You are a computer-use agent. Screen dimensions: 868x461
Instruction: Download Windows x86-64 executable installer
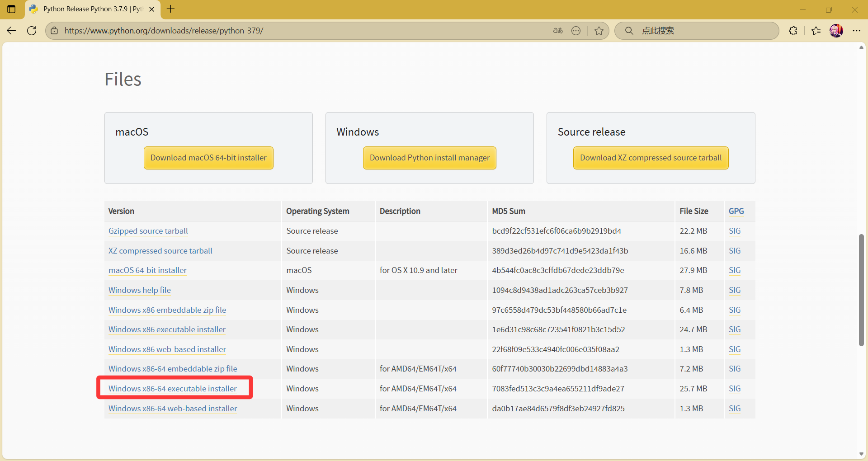pyautogui.click(x=173, y=389)
